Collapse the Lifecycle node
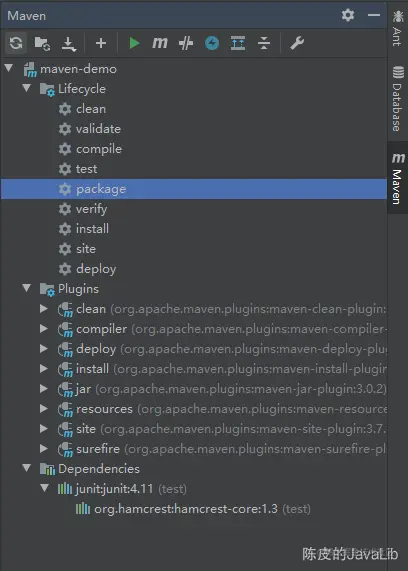Image resolution: width=408 pixels, height=571 pixels. click(27, 88)
